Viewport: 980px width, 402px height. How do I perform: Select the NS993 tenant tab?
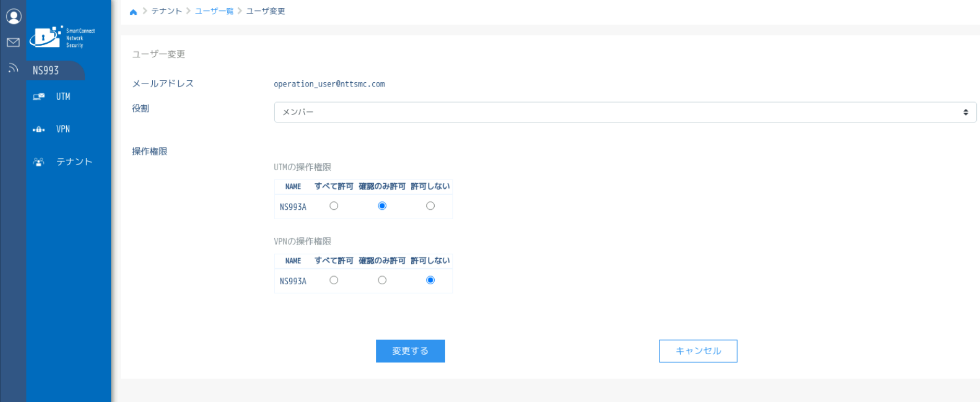coord(56,70)
